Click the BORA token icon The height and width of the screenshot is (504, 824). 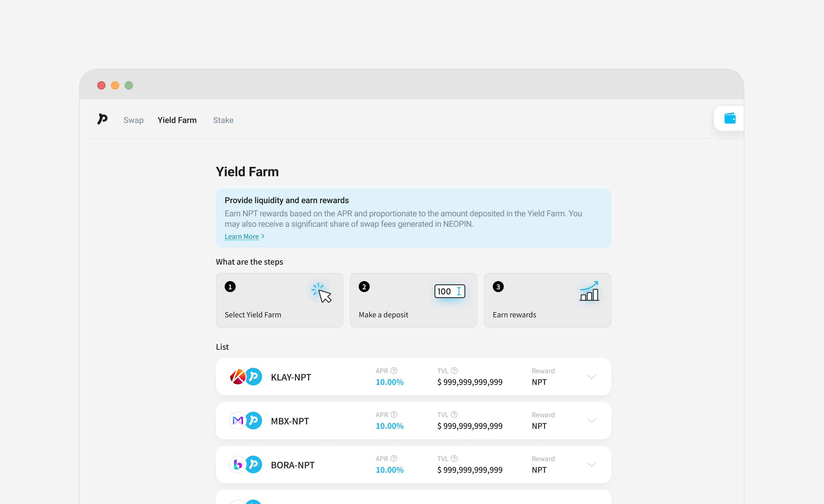[238, 464]
